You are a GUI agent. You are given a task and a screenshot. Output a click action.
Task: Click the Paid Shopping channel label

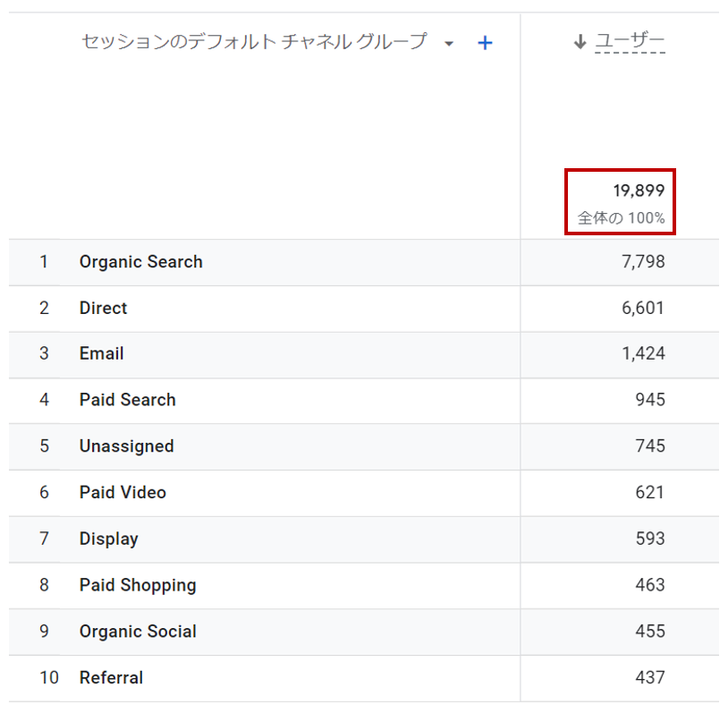138,585
